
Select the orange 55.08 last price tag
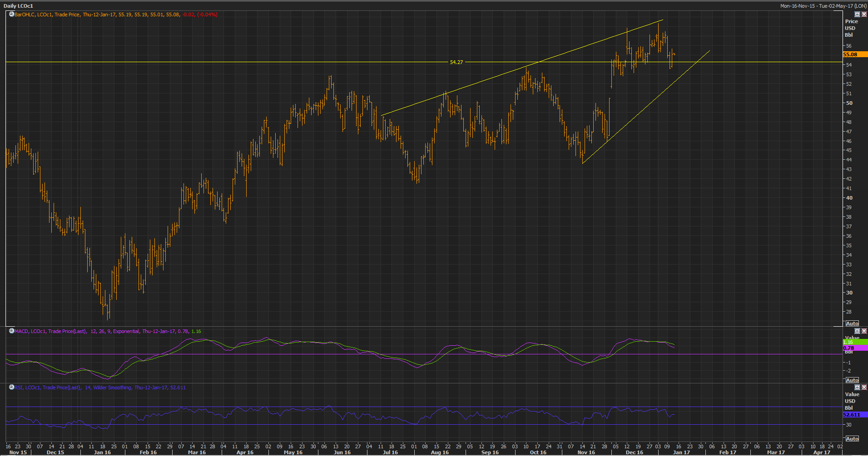851,54
